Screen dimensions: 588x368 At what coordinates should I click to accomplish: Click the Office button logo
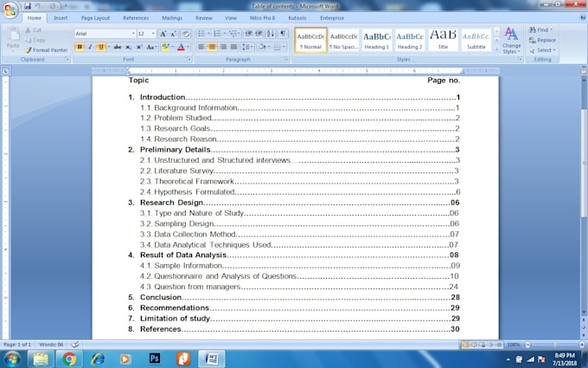tap(10, 10)
